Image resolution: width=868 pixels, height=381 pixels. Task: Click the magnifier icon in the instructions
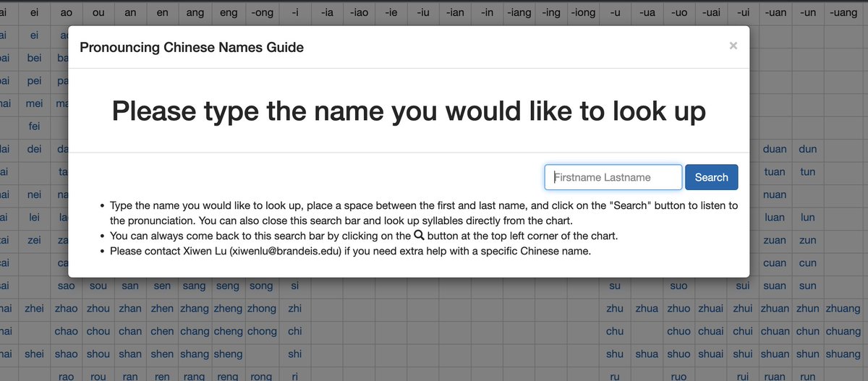click(418, 236)
